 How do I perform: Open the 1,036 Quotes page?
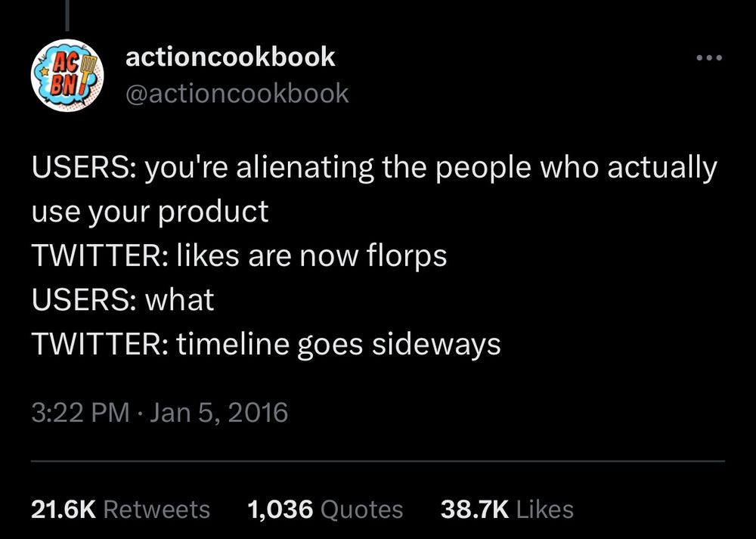coord(325,509)
